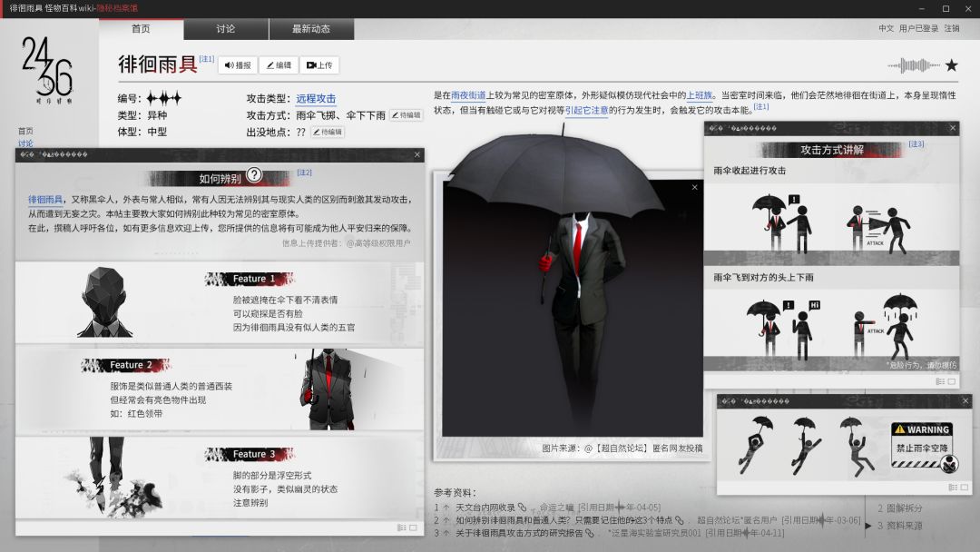
Task: Click the 2436 site logo
Action: click(47, 69)
